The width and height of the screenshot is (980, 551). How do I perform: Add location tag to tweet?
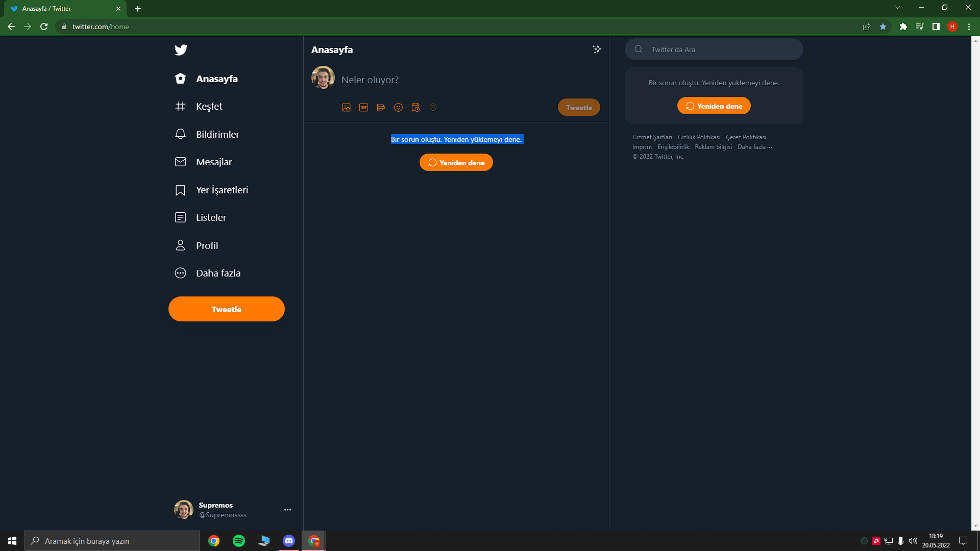click(x=433, y=107)
